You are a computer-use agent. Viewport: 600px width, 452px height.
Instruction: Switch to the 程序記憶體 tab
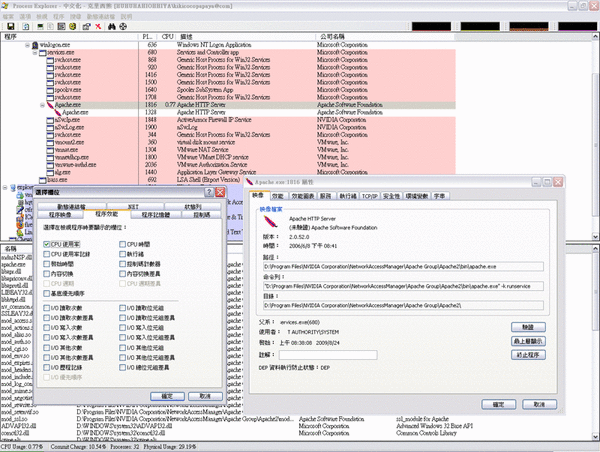pos(155,215)
